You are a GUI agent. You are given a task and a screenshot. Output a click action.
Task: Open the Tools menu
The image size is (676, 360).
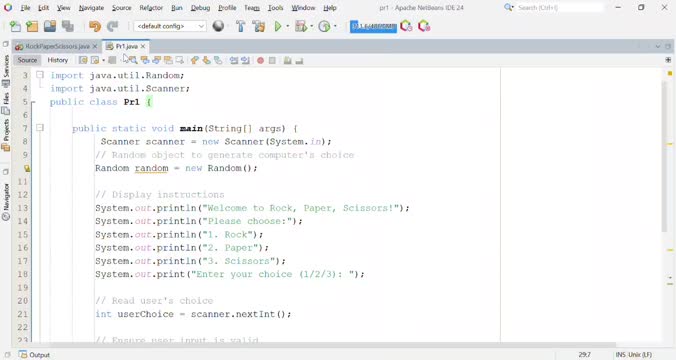coord(275,8)
